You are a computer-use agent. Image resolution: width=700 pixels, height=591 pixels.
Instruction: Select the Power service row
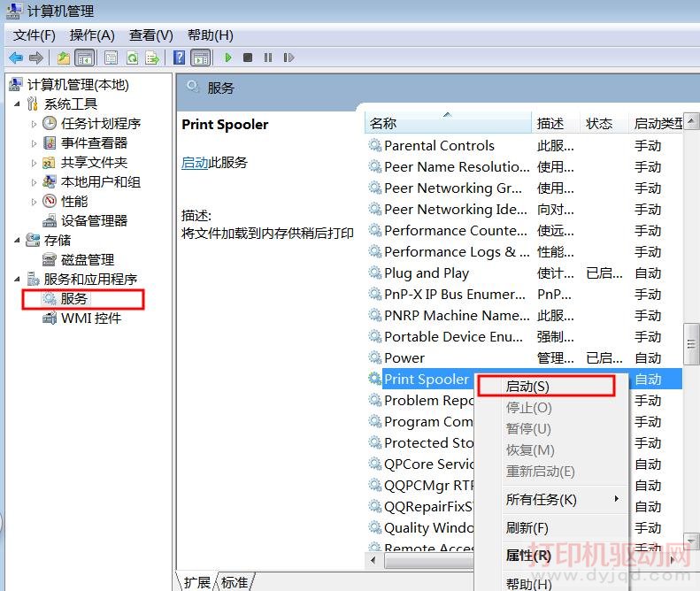point(524,357)
